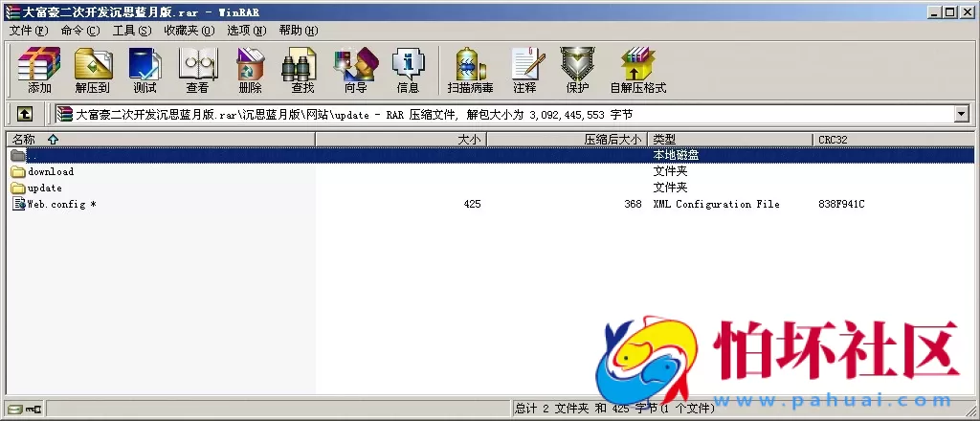Click the 扫描病毒 (Virus Scan) icon
The height and width of the screenshot is (421, 980).
pyautogui.click(x=470, y=64)
